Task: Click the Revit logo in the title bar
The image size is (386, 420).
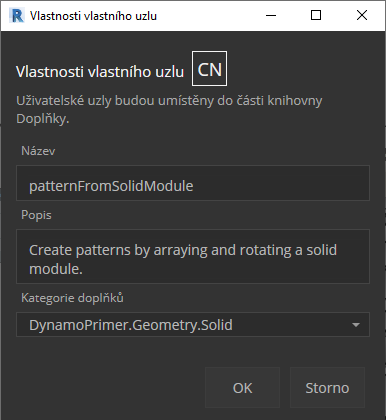Action: point(16,16)
